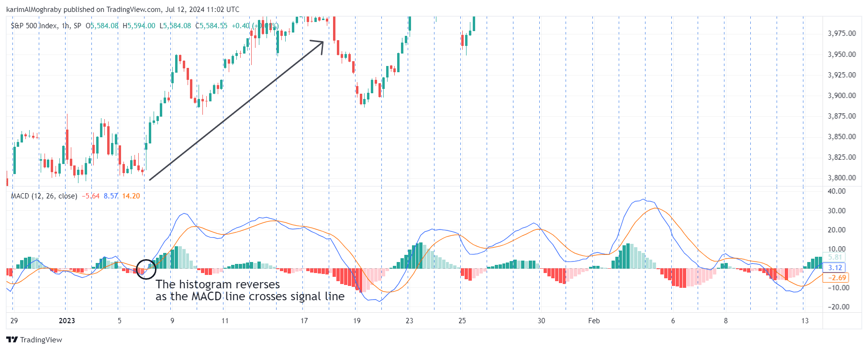This screenshot has width=868, height=350.
Task: Click the 3,950.00 price axis label
Action: [x=842, y=55]
